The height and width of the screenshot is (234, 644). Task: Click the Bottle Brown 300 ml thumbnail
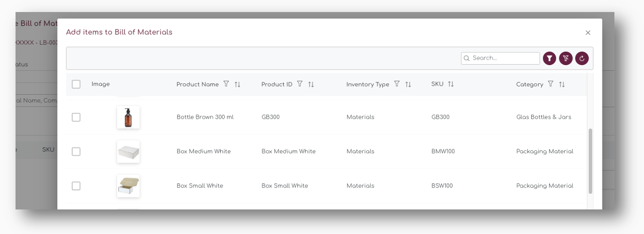pos(128,117)
